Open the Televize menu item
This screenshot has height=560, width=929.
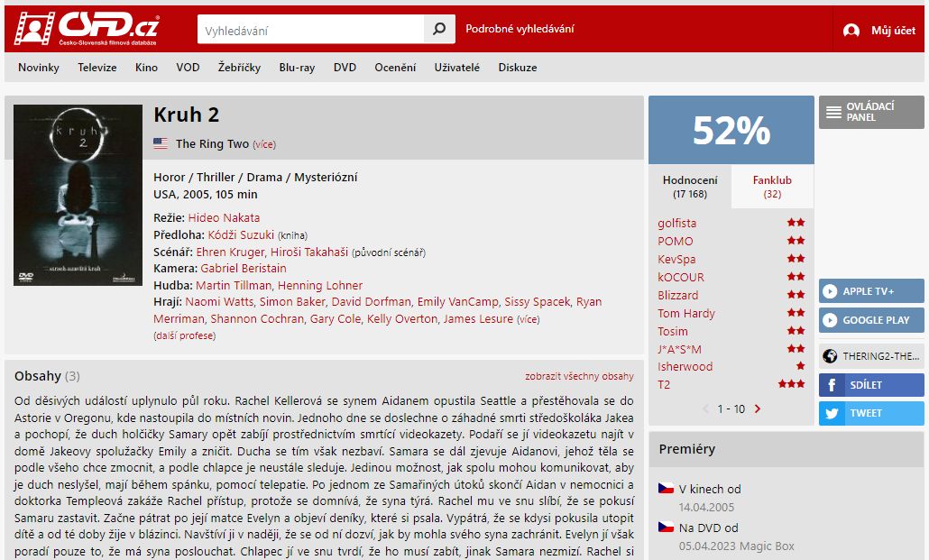point(97,68)
